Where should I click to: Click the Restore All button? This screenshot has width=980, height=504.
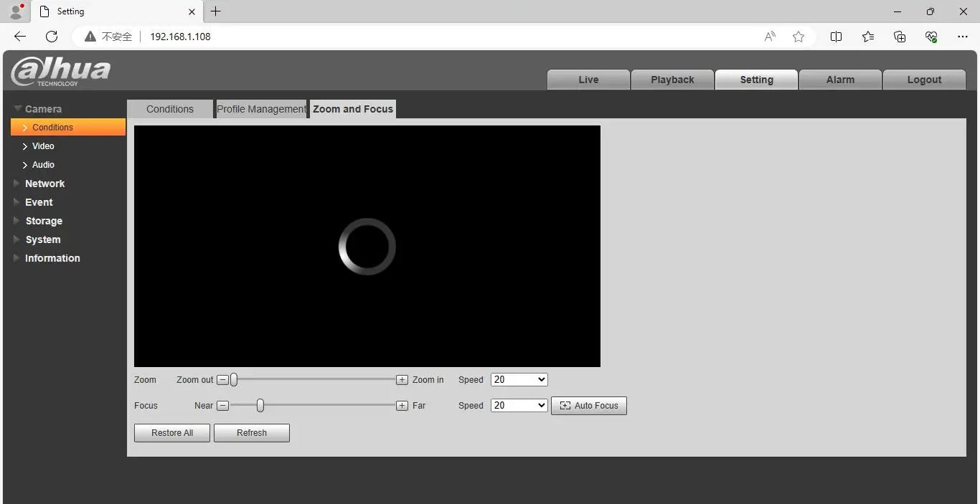pos(172,433)
